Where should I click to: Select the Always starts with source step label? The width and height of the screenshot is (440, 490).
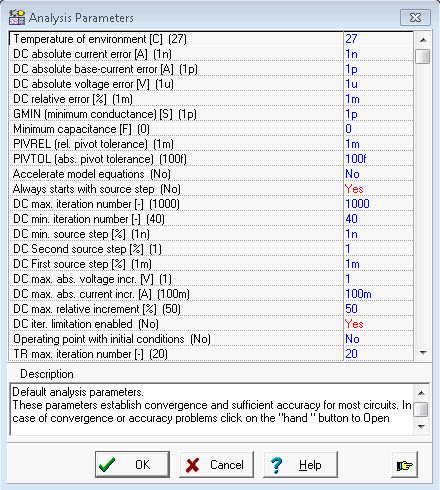point(97,189)
